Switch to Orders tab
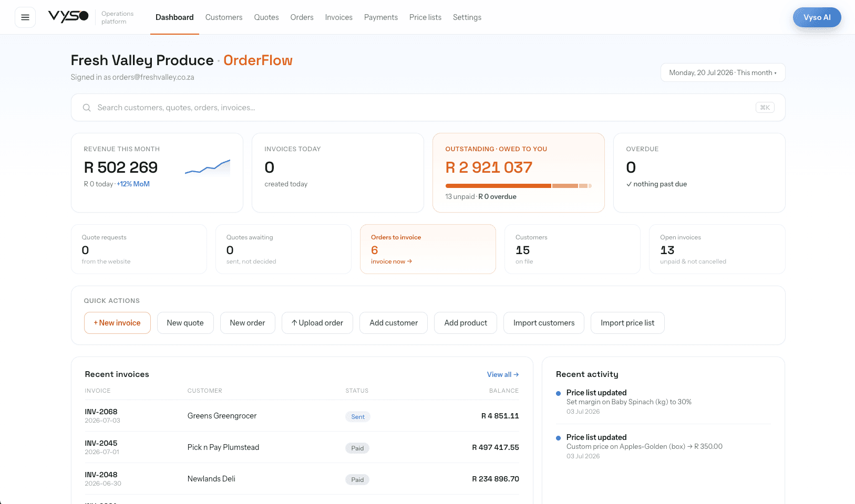This screenshot has width=855, height=504. [x=302, y=17]
